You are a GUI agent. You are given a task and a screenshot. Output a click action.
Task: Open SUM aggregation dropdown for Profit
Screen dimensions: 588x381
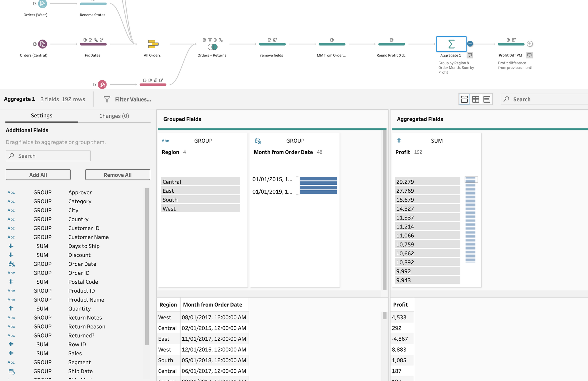pos(437,141)
